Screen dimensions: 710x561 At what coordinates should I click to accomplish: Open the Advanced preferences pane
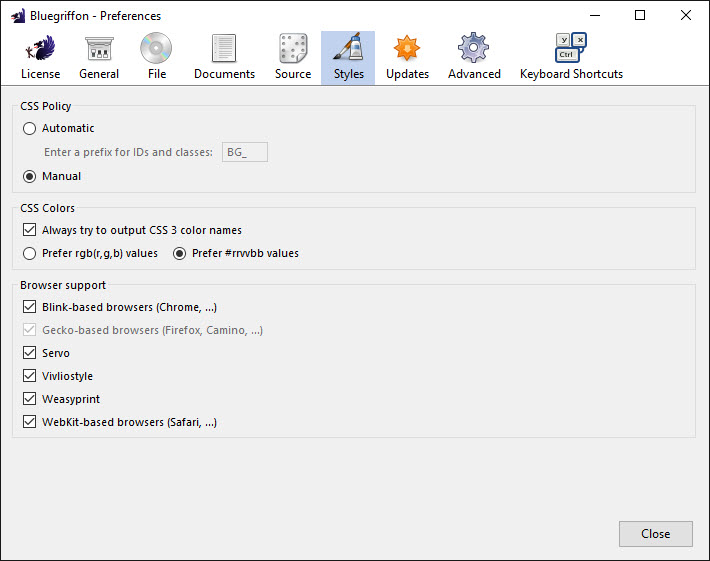coord(474,58)
